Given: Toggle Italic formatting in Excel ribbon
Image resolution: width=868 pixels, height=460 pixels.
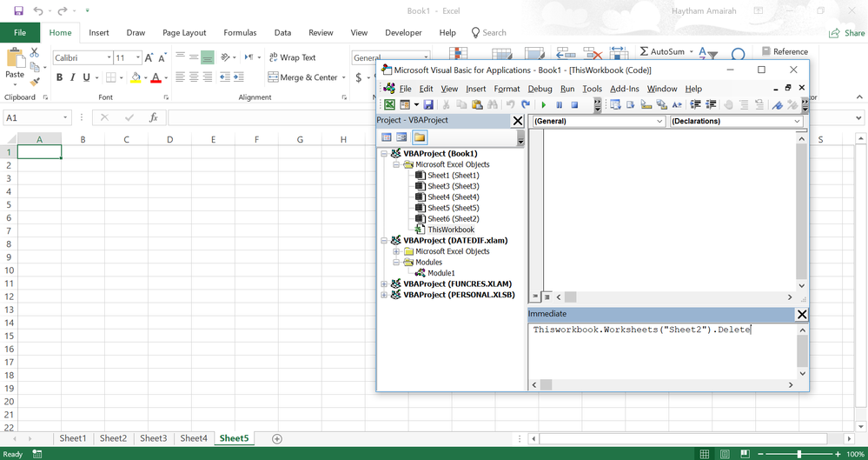Looking at the screenshot, I should coord(72,77).
